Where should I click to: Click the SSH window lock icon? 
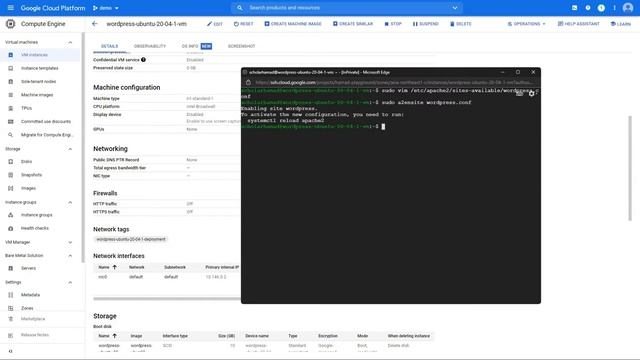click(248, 82)
